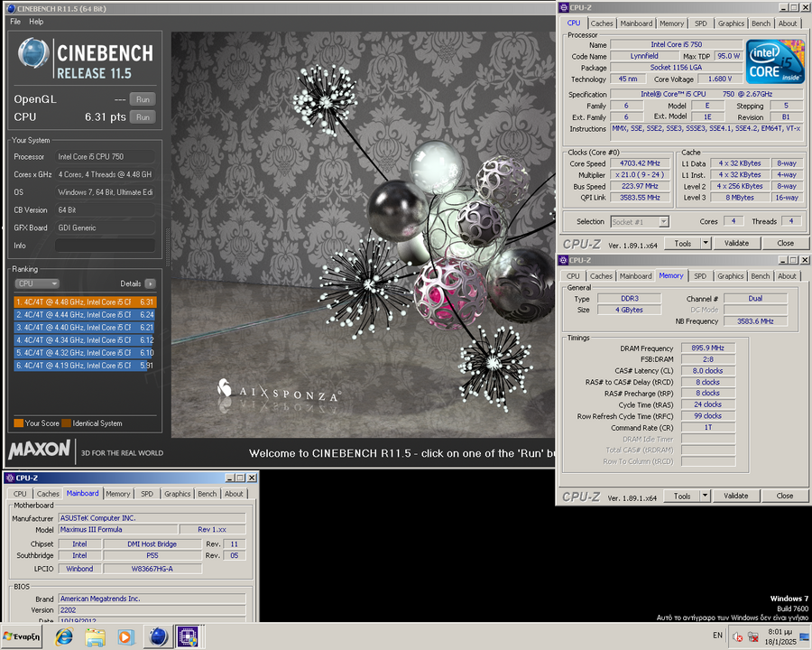The height and width of the screenshot is (650, 812).
Task: Click the volume speaker tray icon
Action: (737, 637)
